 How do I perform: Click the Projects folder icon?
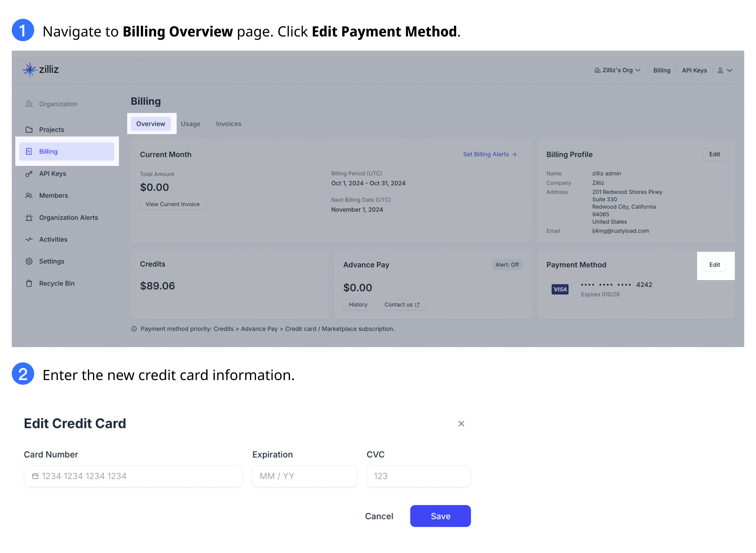(29, 129)
